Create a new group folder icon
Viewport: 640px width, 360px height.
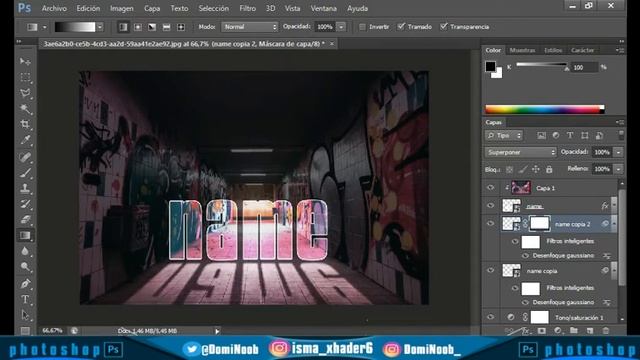pos(574,331)
